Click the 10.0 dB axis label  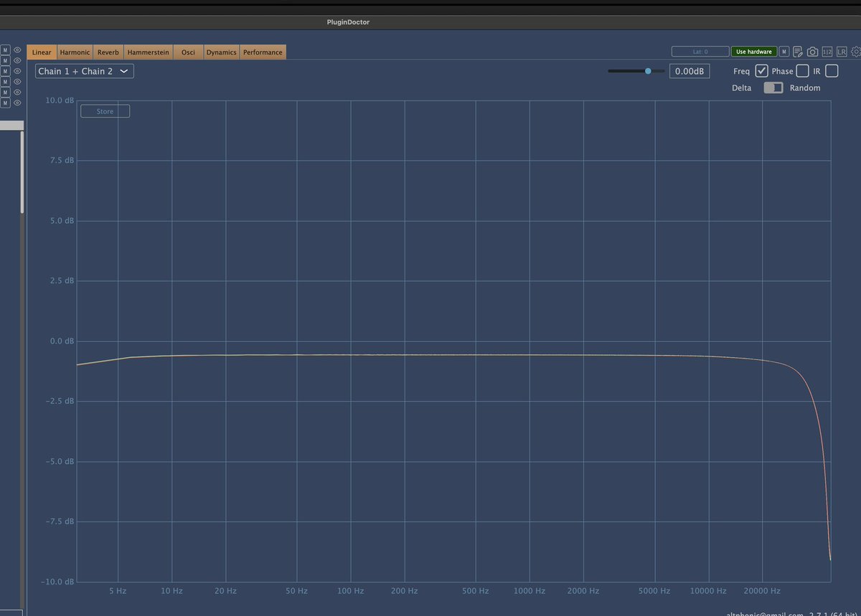click(60, 100)
